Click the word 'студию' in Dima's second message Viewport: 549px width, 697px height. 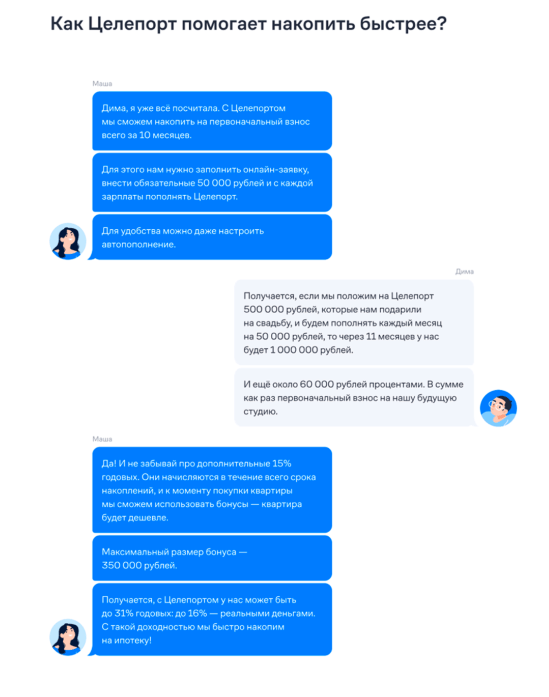[260, 412]
